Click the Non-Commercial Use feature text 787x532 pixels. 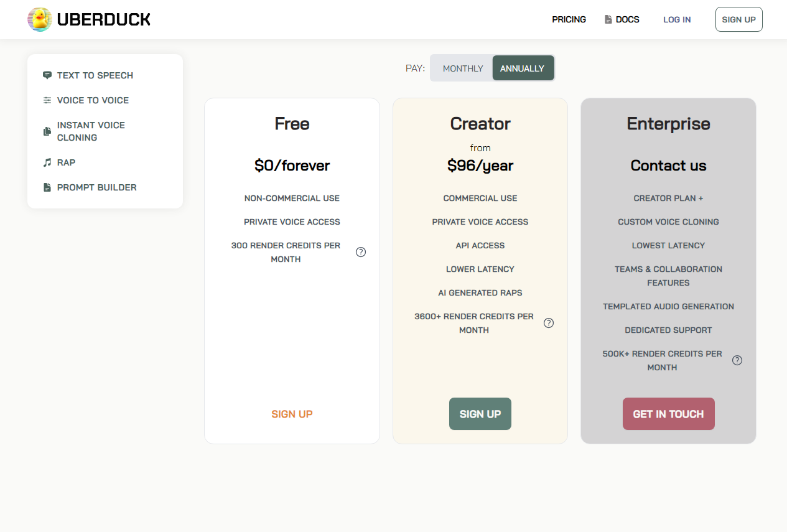pyautogui.click(x=292, y=198)
